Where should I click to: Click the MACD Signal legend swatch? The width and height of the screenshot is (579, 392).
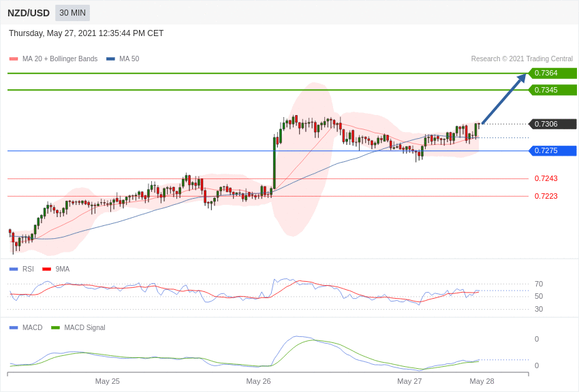click(55, 327)
